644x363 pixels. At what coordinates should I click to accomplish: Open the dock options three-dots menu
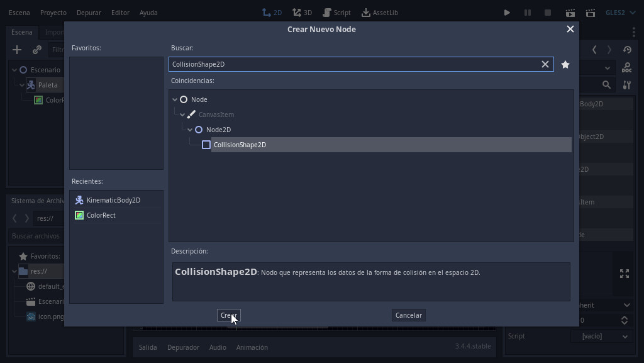[x=634, y=32]
